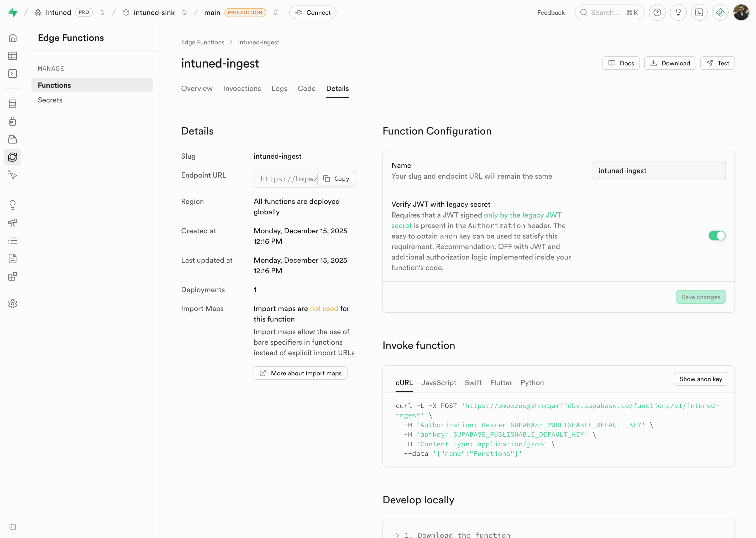Open the Docs button
756x538 pixels.
coord(621,63)
